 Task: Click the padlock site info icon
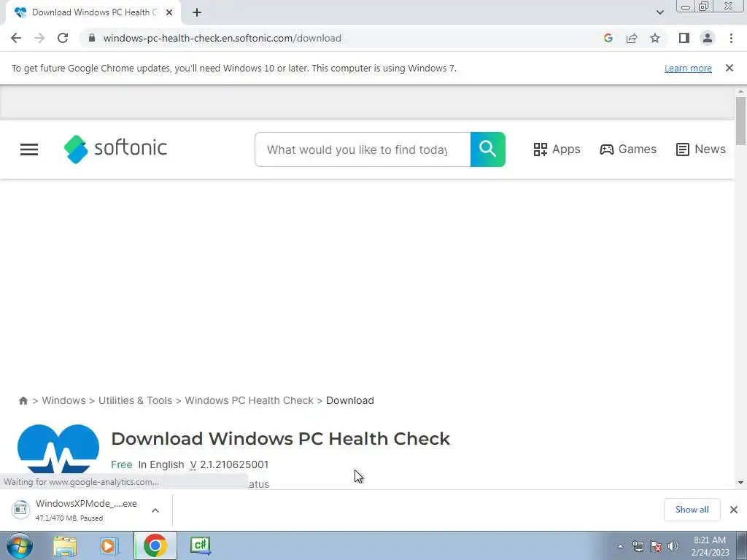point(92,38)
